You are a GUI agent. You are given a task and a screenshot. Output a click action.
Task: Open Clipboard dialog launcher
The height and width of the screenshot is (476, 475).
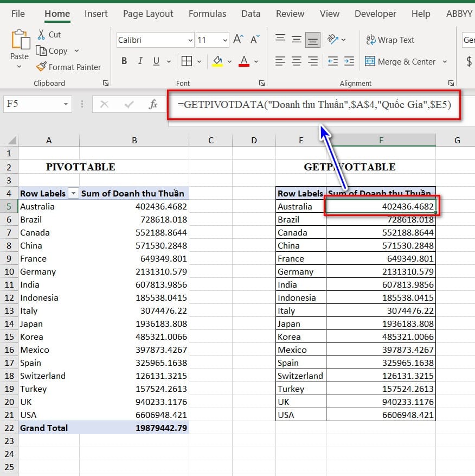click(106, 83)
